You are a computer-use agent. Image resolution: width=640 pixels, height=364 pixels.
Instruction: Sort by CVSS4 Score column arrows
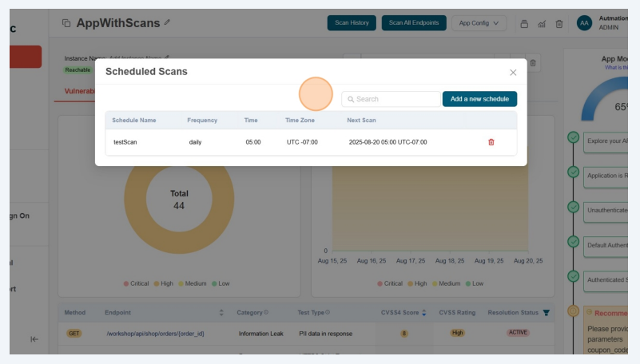click(x=424, y=312)
